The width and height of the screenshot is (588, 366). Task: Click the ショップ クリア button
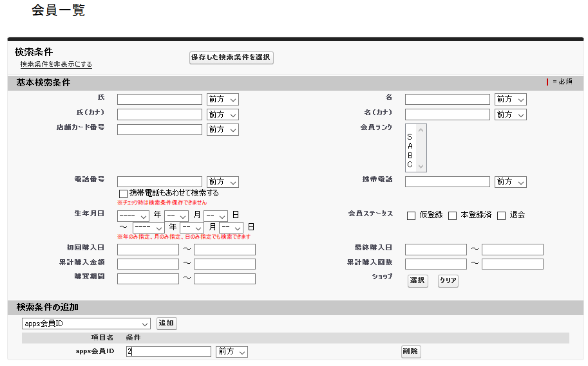coord(448,281)
